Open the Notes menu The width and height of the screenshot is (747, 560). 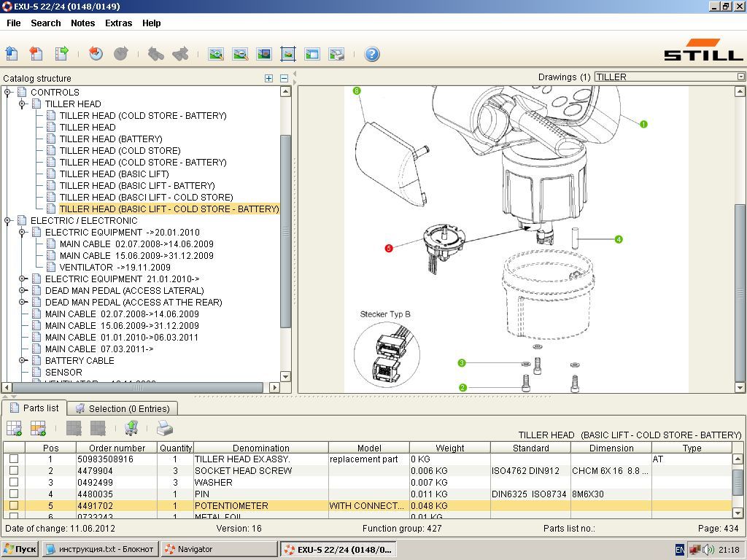83,23
